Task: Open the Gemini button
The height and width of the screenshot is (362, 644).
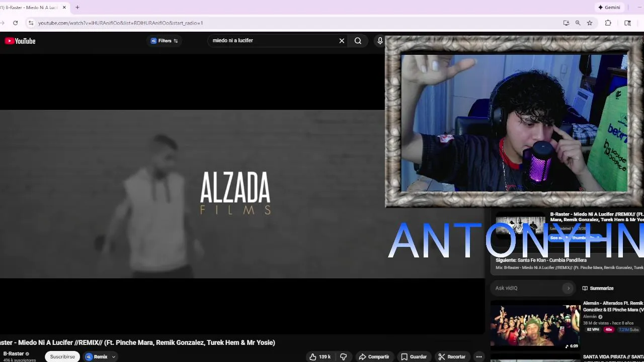Action: [609, 8]
